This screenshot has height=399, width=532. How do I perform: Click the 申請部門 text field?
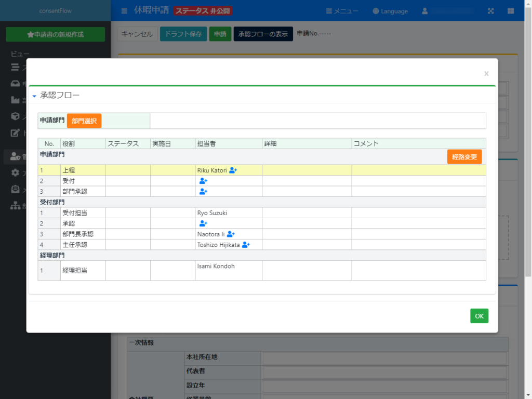click(x=318, y=121)
